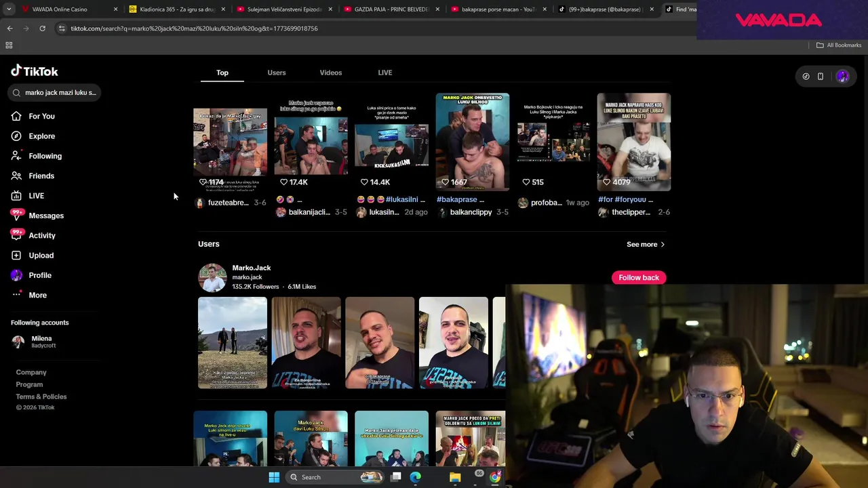Click the TikTok search field
The image size is (868, 488).
(56, 92)
